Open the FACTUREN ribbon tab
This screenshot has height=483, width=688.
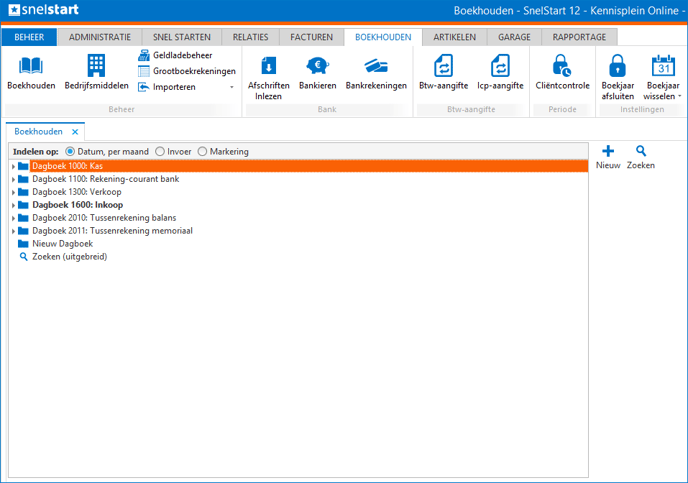point(311,37)
